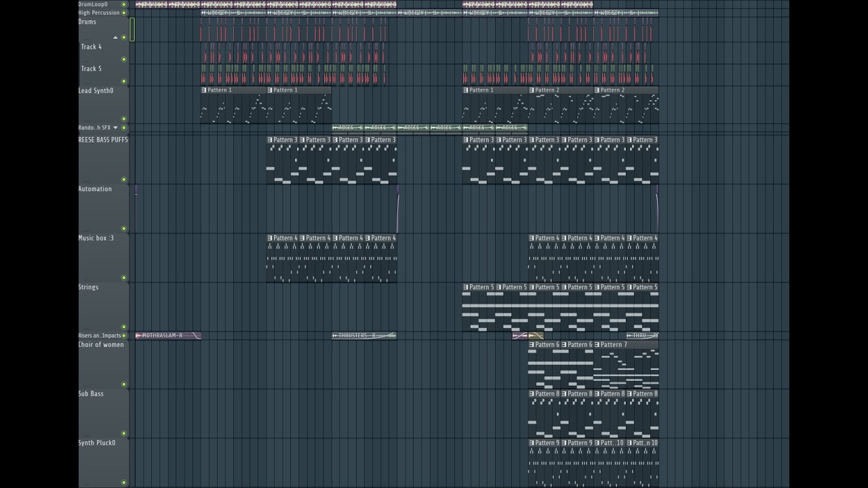Image resolution: width=868 pixels, height=488 pixels.
Task: Open the second Pattern 6 clip menu icon
Action: click(564, 345)
